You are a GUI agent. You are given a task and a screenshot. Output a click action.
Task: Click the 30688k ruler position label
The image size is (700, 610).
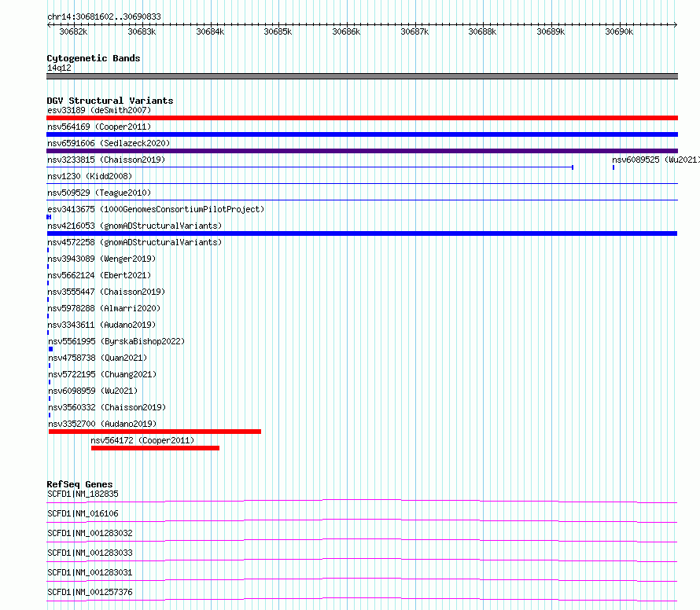[482, 31]
